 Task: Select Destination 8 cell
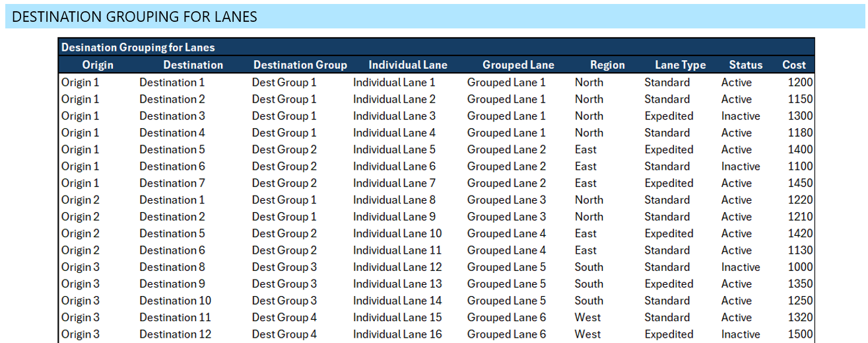click(x=172, y=267)
